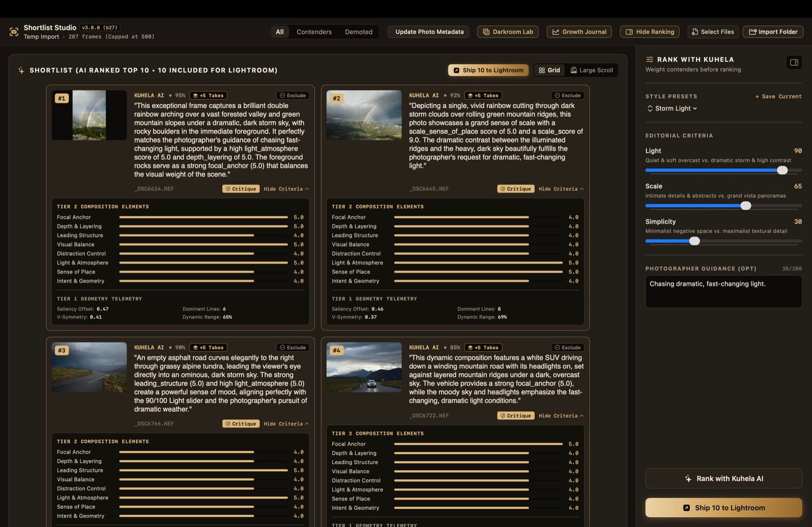This screenshot has width=812, height=527.
Task: Open +5 Takes badge on photo #2
Action: click(483, 96)
